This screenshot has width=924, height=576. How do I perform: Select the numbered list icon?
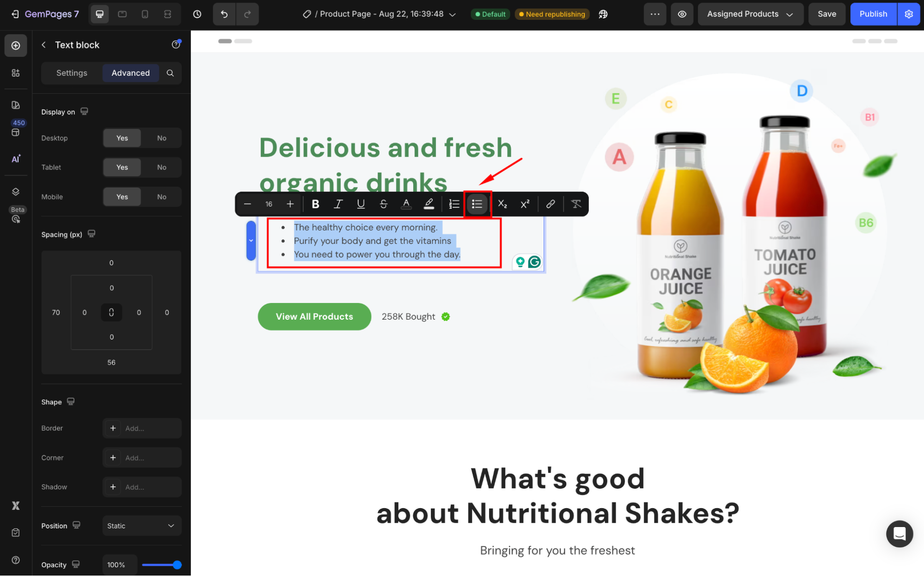454,204
